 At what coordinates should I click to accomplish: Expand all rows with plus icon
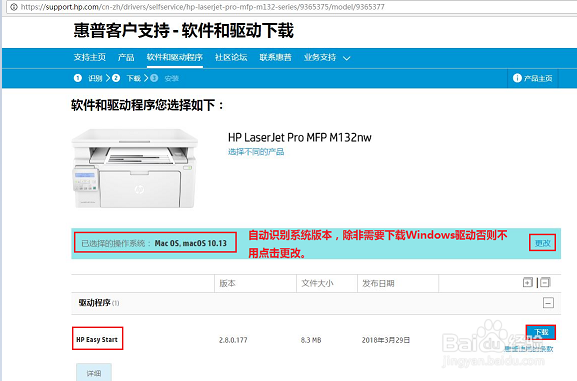pyautogui.click(x=528, y=282)
